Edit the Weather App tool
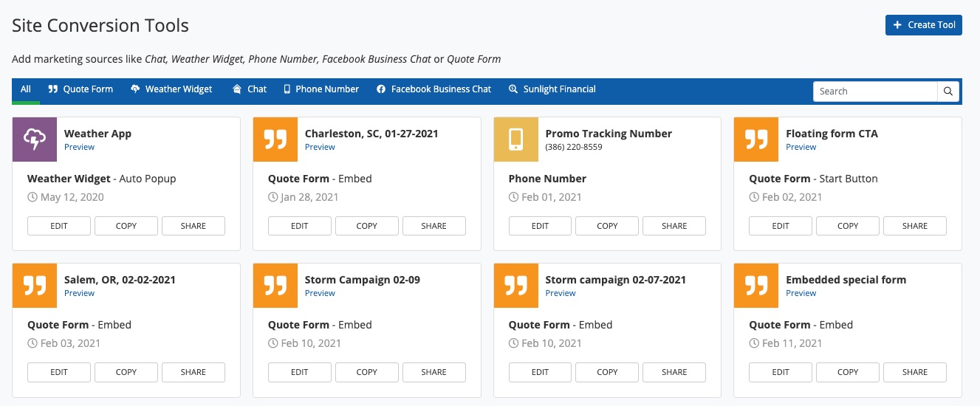 pyautogui.click(x=59, y=226)
